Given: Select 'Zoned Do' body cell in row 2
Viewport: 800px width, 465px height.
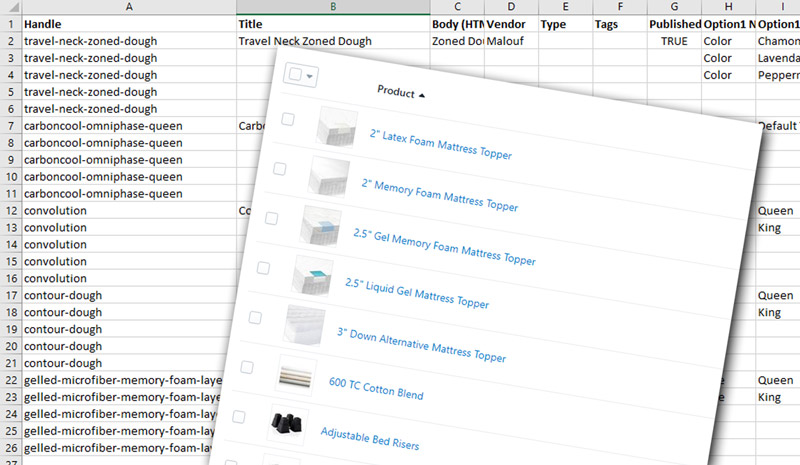Looking at the screenshot, I should 457,41.
